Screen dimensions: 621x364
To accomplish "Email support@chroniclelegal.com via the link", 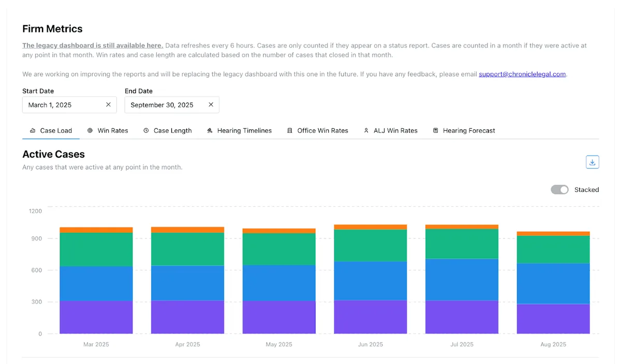I will click(522, 74).
